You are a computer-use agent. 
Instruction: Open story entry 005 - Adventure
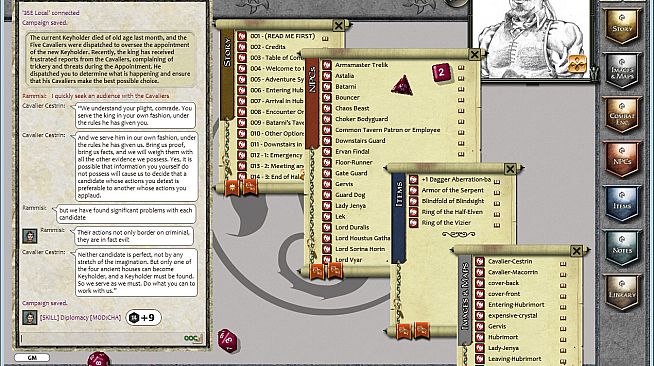[277, 80]
